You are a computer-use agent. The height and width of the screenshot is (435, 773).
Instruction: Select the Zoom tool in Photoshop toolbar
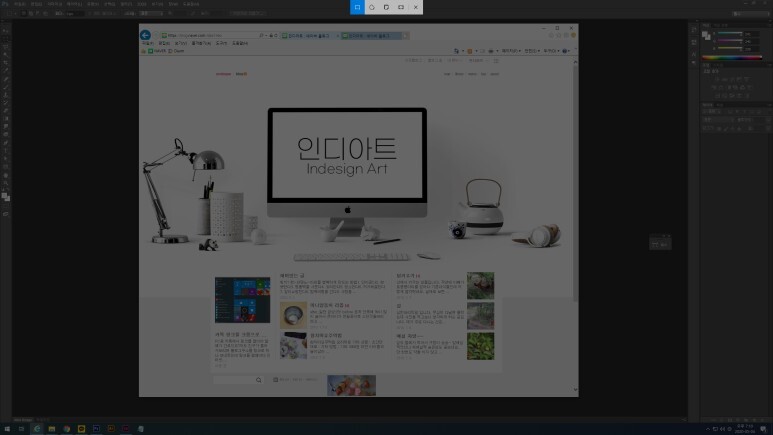pos(5,182)
